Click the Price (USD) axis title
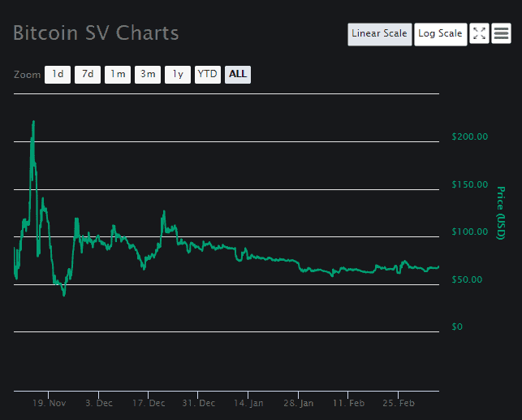 coord(501,213)
